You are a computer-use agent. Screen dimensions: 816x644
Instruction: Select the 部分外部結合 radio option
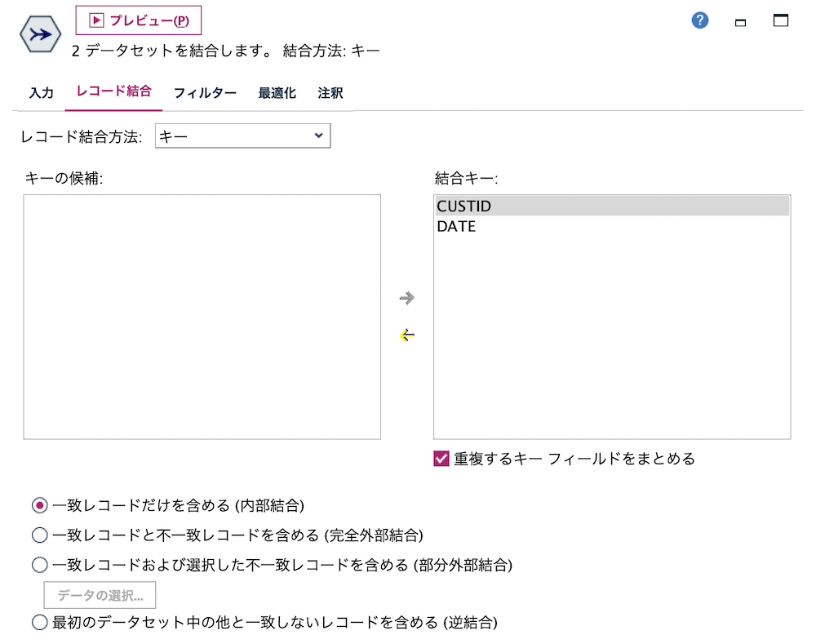pos(38,564)
